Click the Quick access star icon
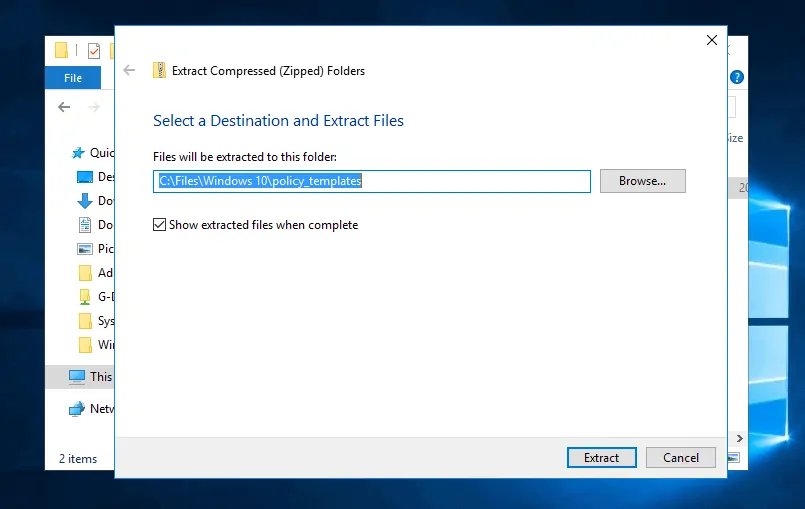This screenshot has width=805, height=509. pyautogui.click(x=78, y=153)
